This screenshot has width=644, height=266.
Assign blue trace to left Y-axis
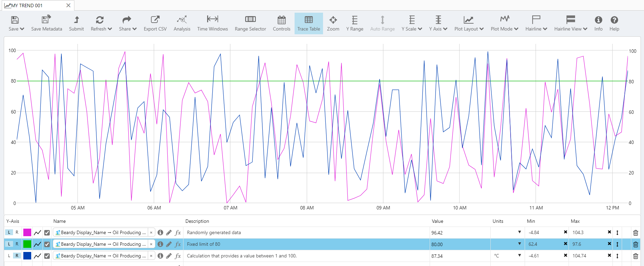point(9,256)
